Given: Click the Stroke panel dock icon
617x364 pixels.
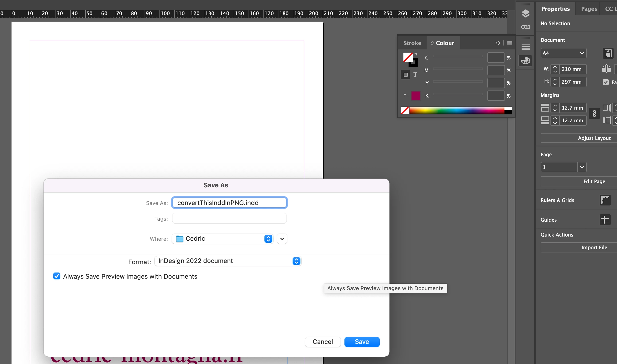Looking at the screenshot, I should pos(526,47).
